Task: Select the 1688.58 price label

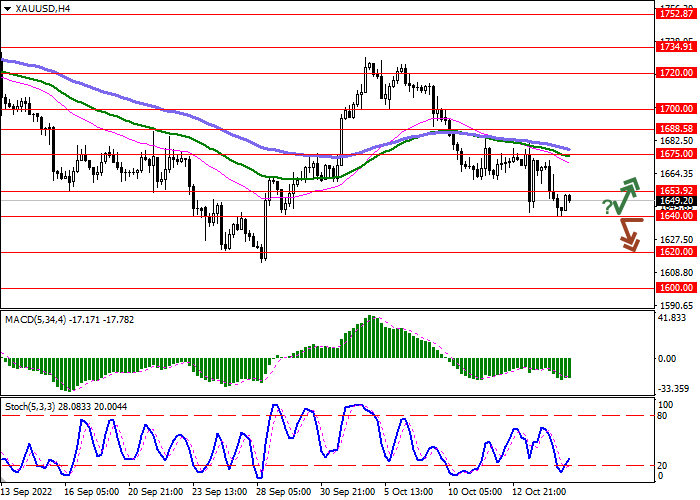Action: pos(676,129)
